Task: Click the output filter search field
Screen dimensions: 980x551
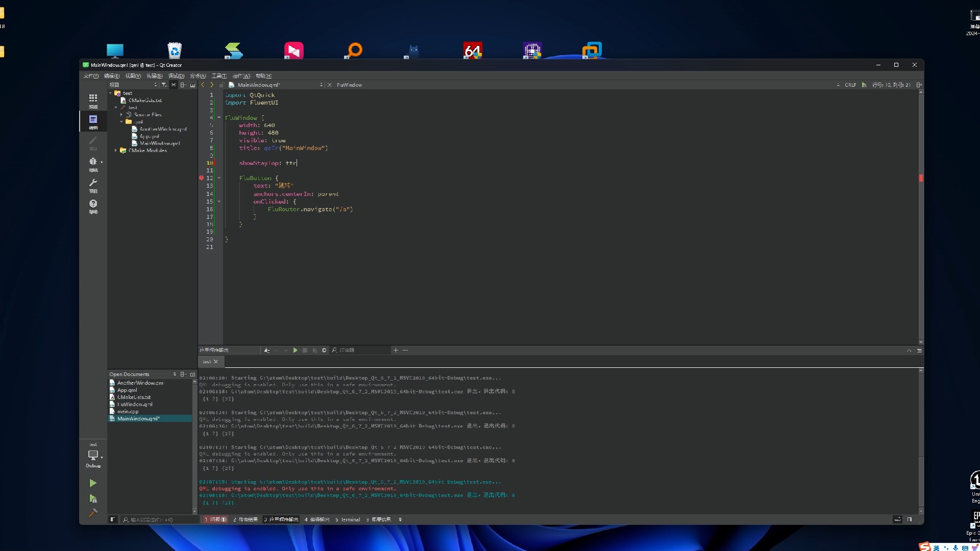Action: [x=360, y=350]
